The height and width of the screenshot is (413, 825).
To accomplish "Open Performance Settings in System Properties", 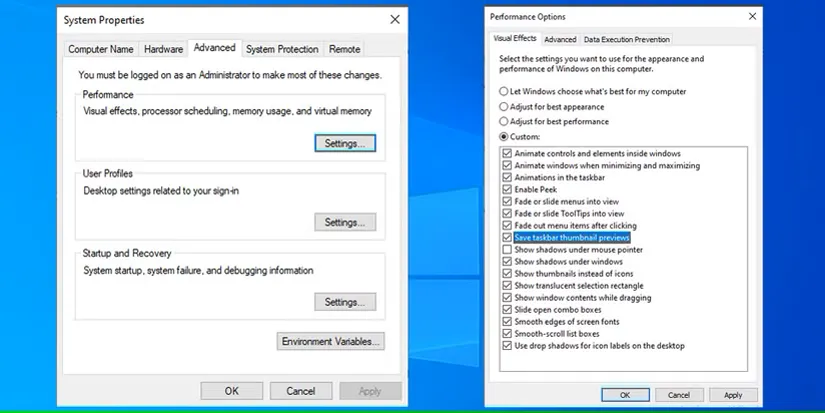I will click(x=345, y=143).
